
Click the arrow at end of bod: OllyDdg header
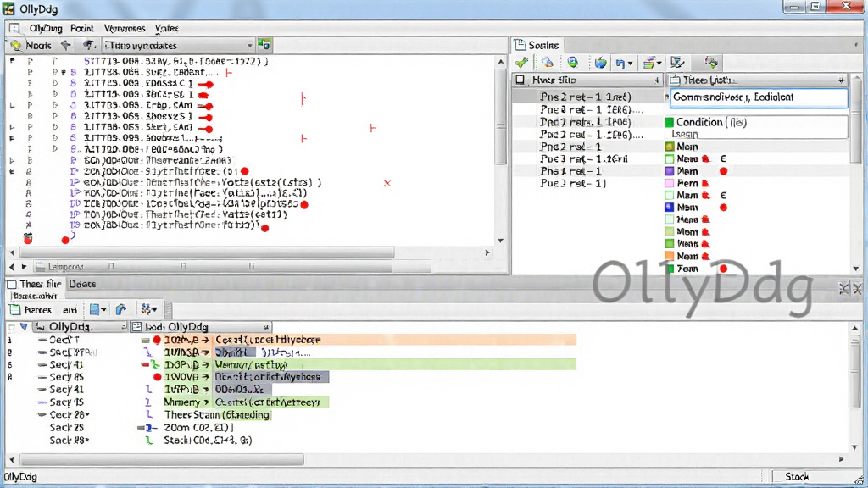pyautogui.click(x=266, y=327)
